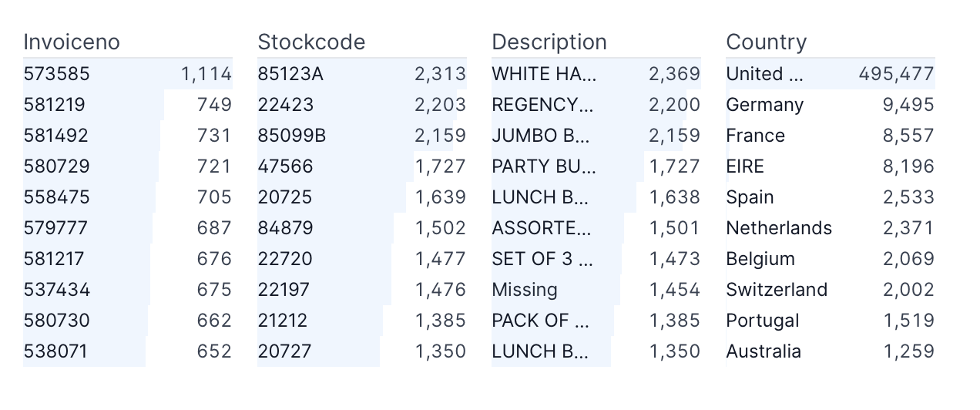Choose the SET OF 3 ... description
The width and height of the screenshot is (980, 410).
[542, 259]
